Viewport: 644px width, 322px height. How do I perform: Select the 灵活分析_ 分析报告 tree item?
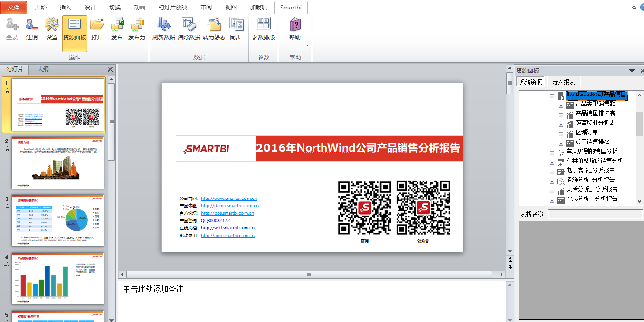click(592, 189)
